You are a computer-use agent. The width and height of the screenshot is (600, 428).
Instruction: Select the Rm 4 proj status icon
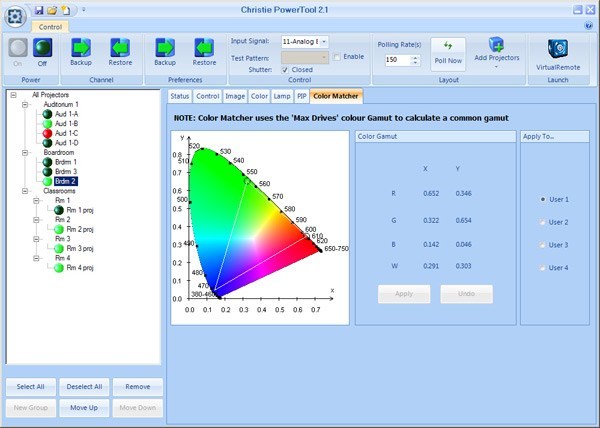click(59, 267)
